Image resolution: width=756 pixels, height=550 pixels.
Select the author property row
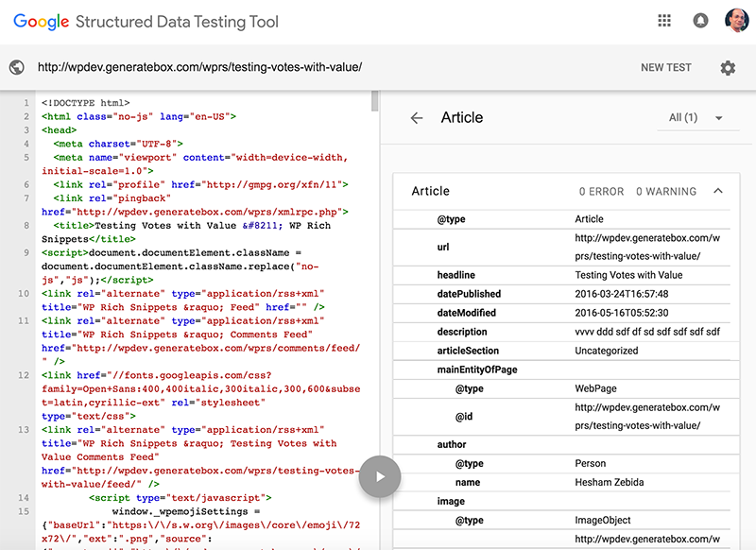(452, 444)
